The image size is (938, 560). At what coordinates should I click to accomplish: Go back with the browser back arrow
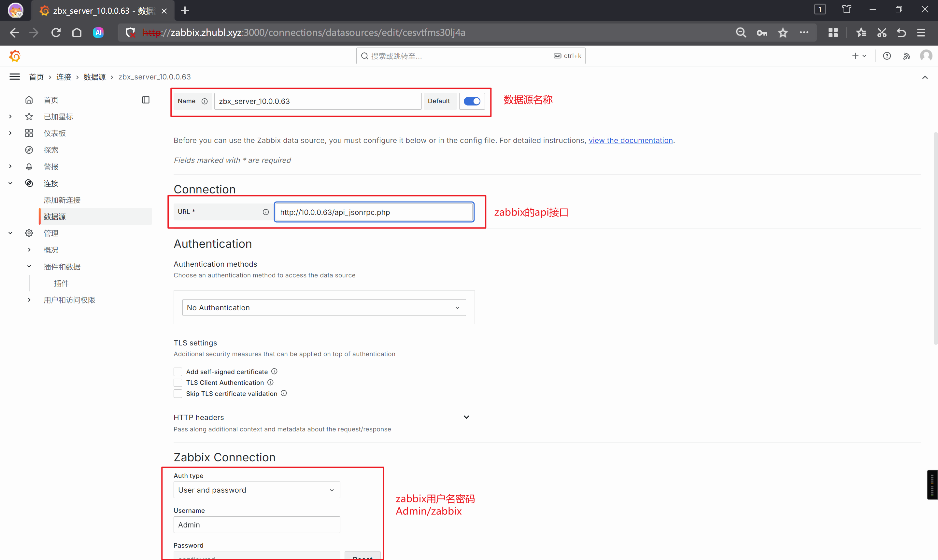click(x=14, y=33)
